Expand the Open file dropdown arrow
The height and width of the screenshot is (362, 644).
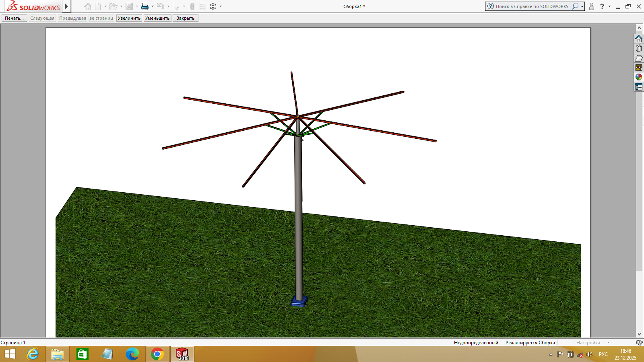121,6
